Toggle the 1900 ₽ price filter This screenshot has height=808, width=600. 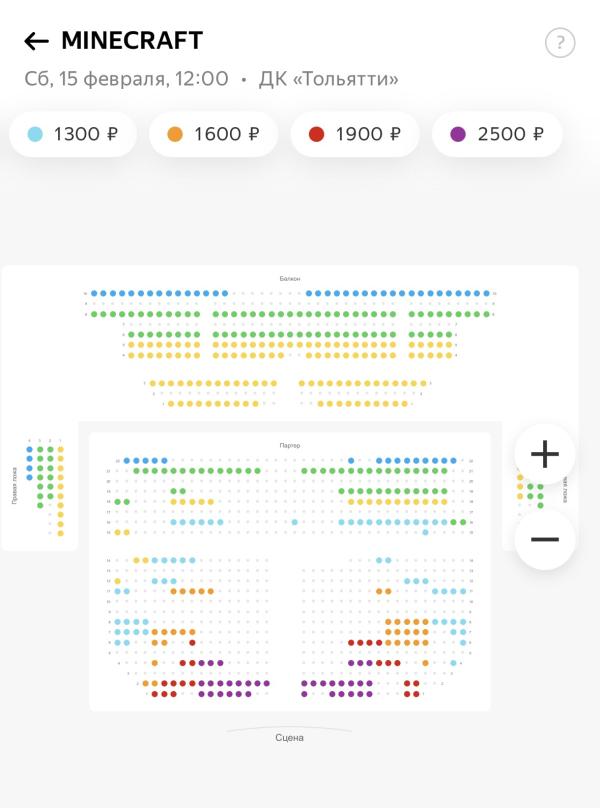coord(355,134)
